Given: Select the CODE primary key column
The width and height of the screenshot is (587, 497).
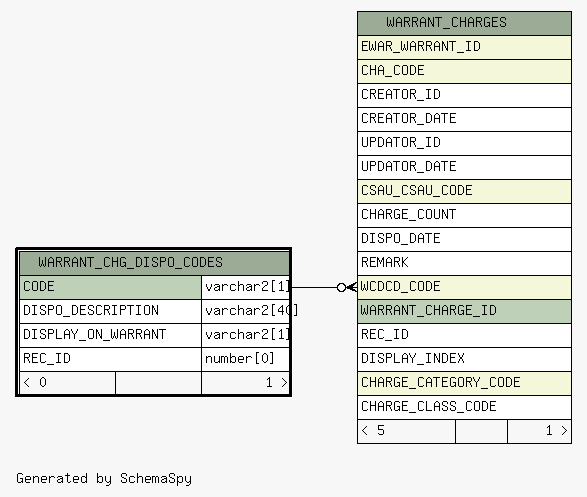Looking at the screenshot, I should coord(110,287).
